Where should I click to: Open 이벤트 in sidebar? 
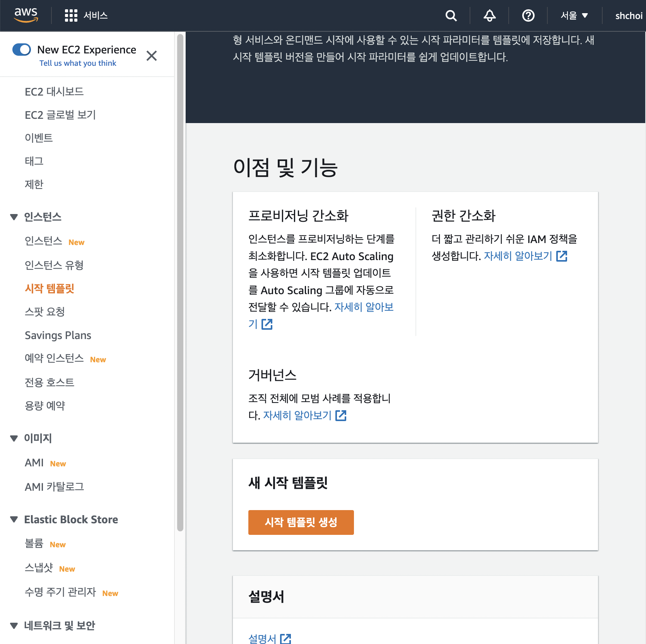39,138
